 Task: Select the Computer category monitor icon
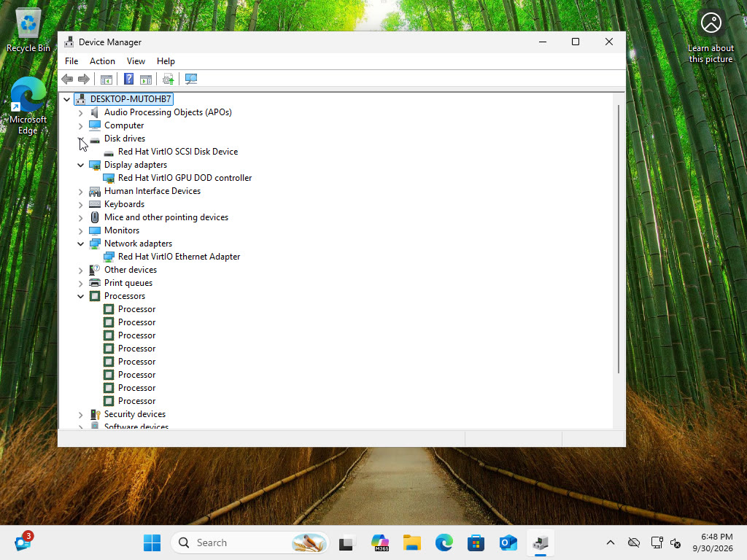click(x=95, y=125)
